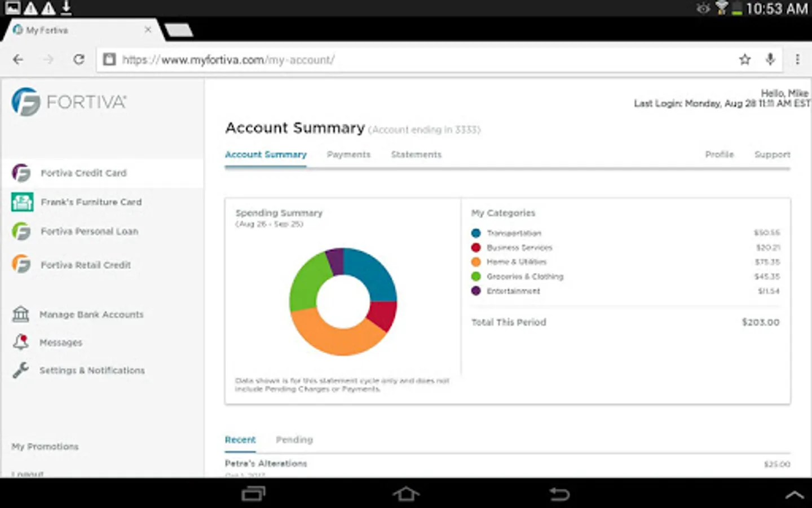812x508 pixels.
Task: Click the Hello, Mike greeting
Action: pyautogui.click(x=784, y=93)
